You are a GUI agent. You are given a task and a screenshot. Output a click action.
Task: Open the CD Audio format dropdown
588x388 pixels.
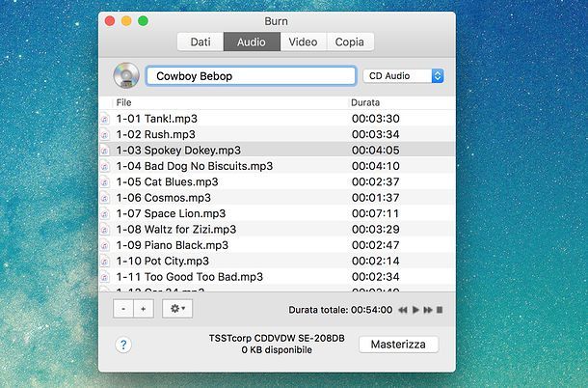404,76
